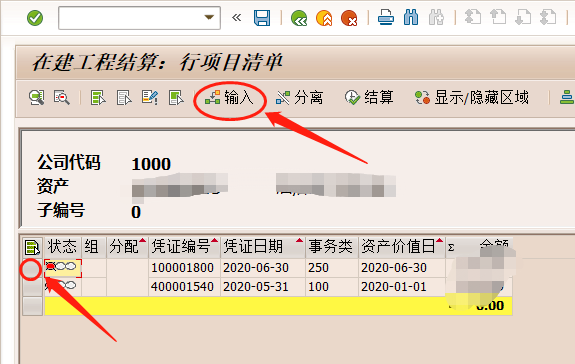575x364 pixels.
Task: Click the green stacked icon at the toolbar's right edge
Action: (567, 98)
